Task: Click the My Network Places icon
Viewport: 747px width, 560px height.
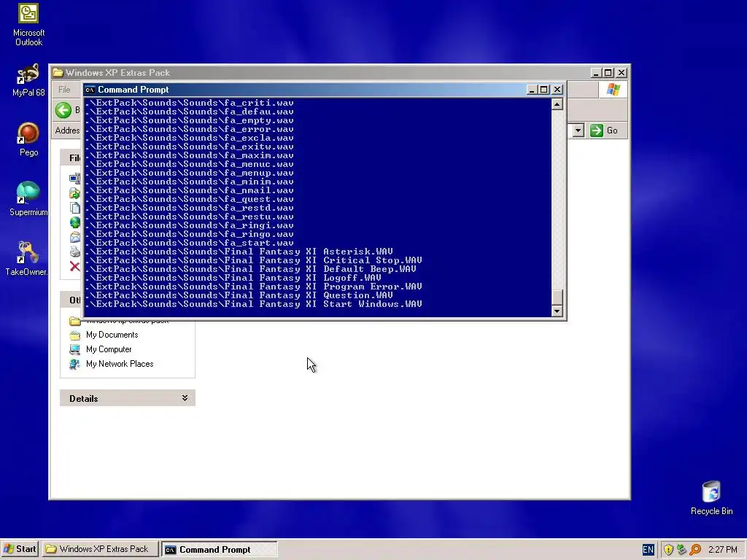Action: 75,364
